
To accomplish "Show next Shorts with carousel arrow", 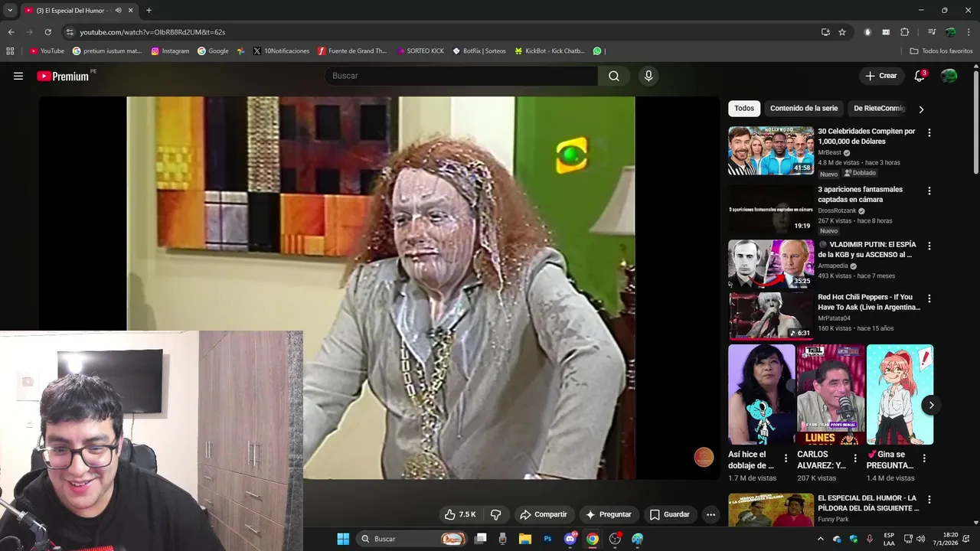I will [x=931, y=405].
